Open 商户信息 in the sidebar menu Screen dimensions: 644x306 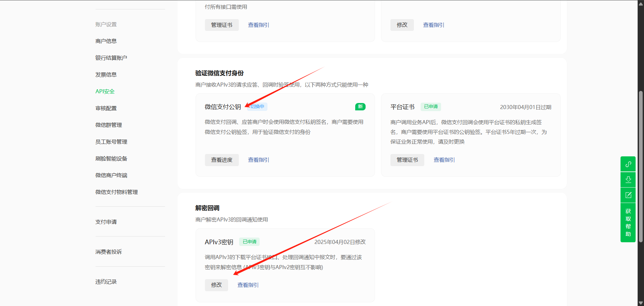click(x=106, y=41)
